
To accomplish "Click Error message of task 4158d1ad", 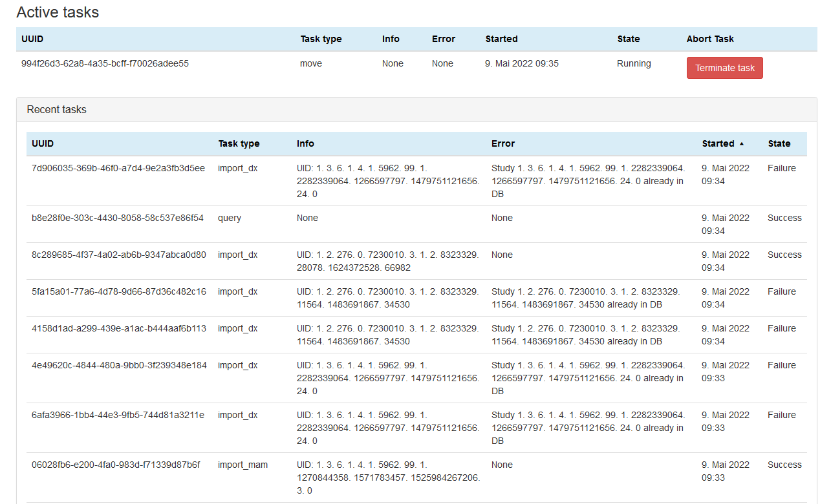I will tap(586, 335).
